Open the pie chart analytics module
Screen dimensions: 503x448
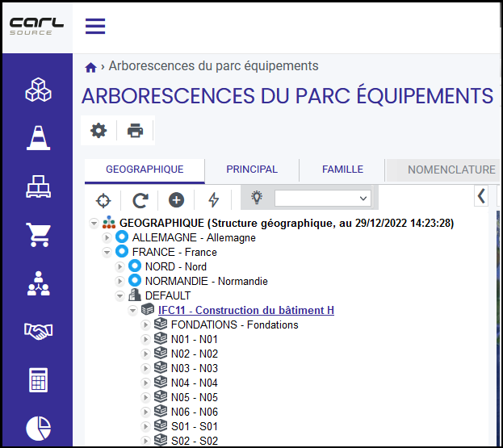coord(38,429)
